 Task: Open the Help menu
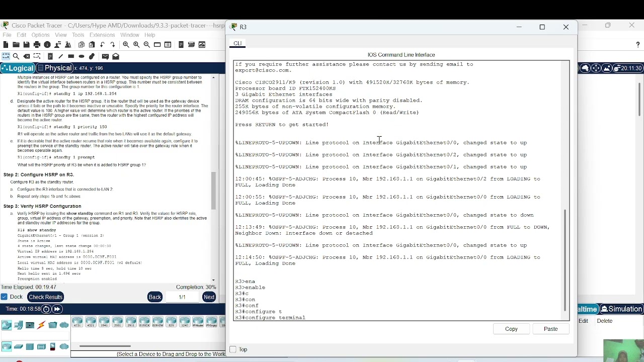click(150, 35)
